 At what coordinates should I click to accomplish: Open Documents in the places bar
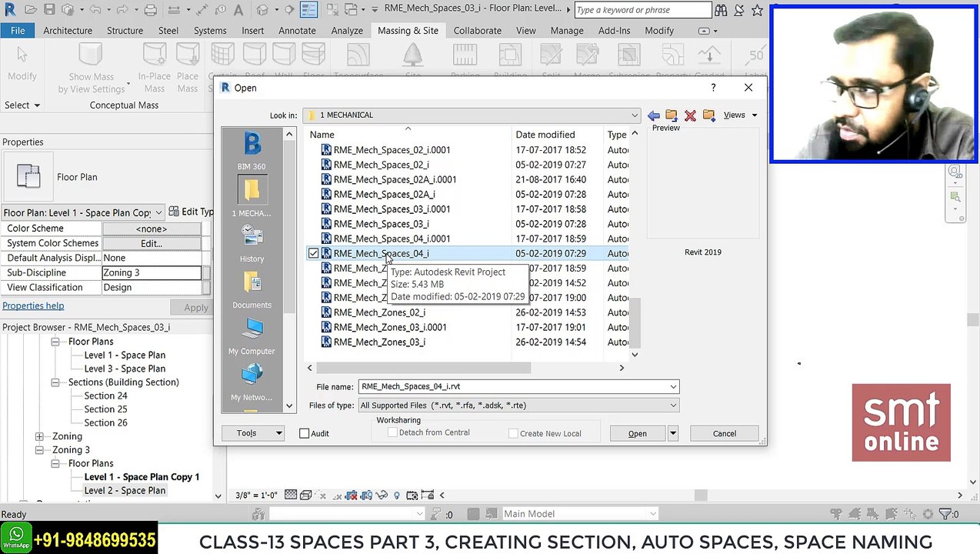(252, 289)
